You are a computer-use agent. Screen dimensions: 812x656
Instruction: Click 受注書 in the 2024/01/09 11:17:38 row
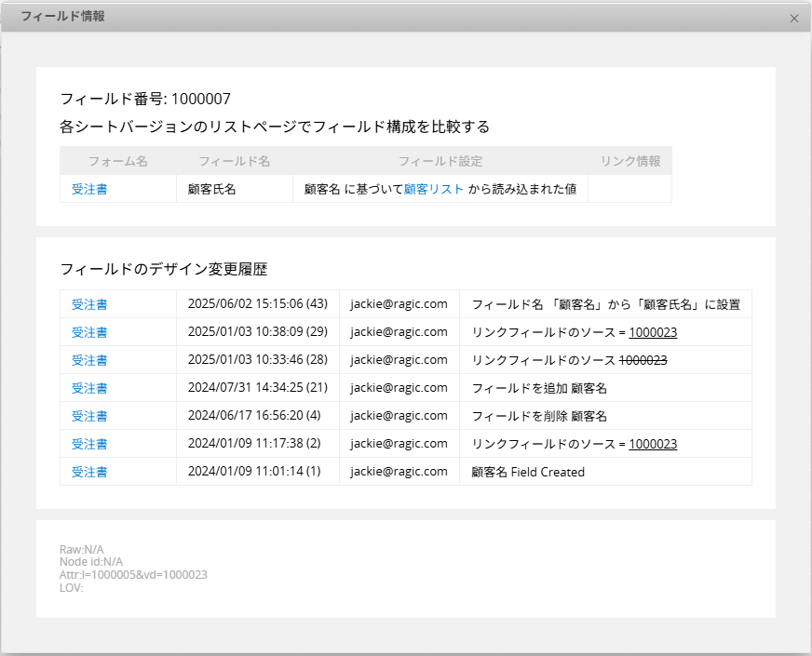89,444
